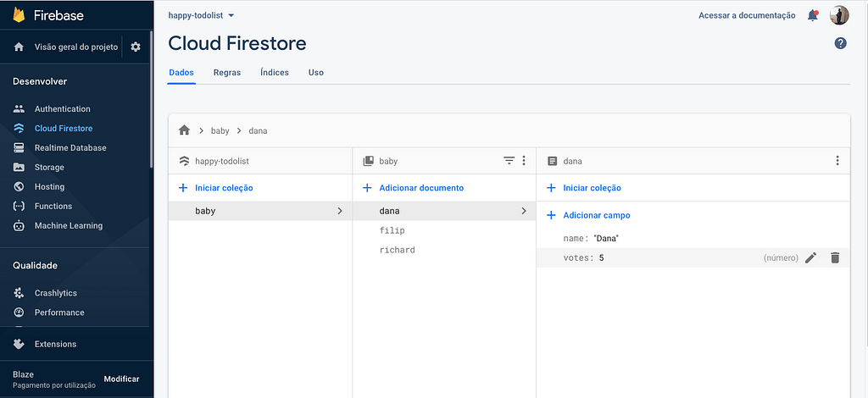
Task: Open Functions in the sidebar
Action: [53, 206]
